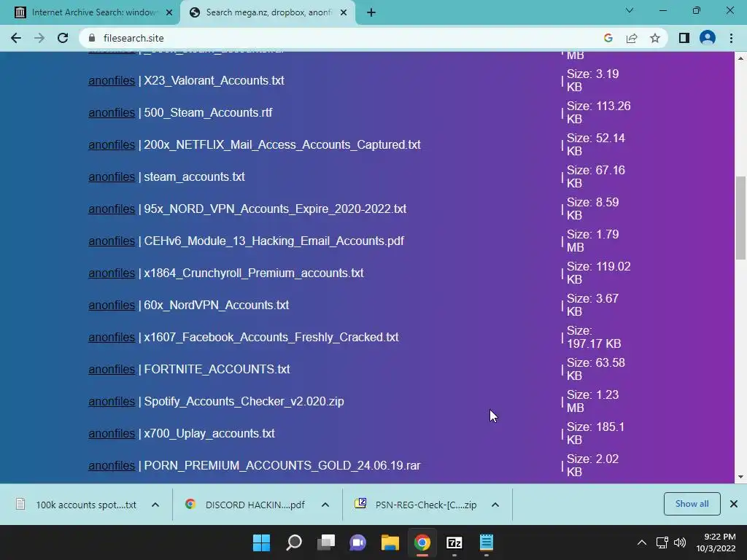Open anonfiles link for 200x_NETFLIX_Mail_Access_Accounts

112,145
